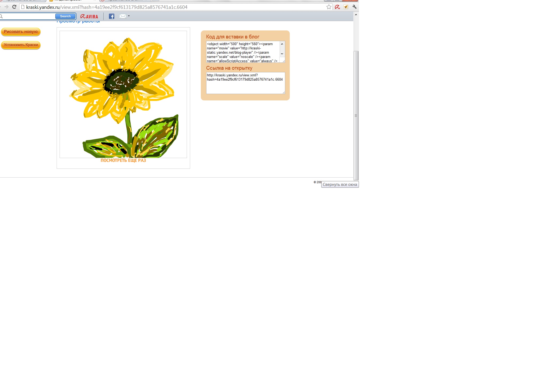
Task: Click the Avira logo in the toolbar
Action: 89,17
